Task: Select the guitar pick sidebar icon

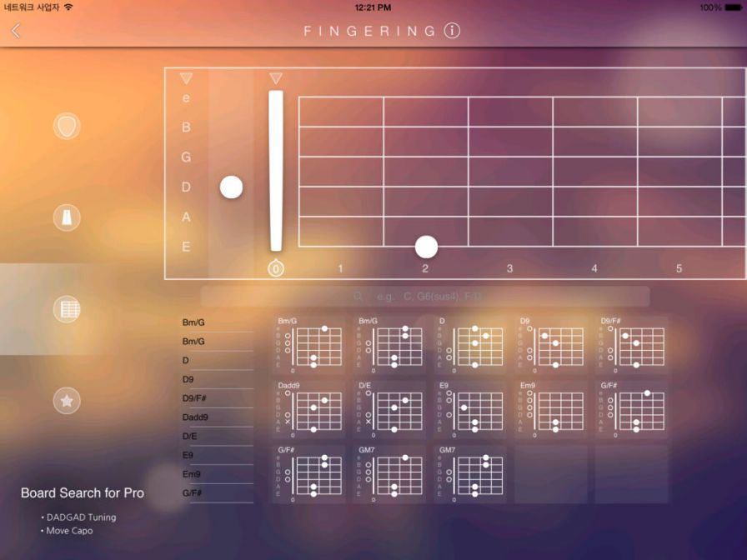Action: click(66, 126)
